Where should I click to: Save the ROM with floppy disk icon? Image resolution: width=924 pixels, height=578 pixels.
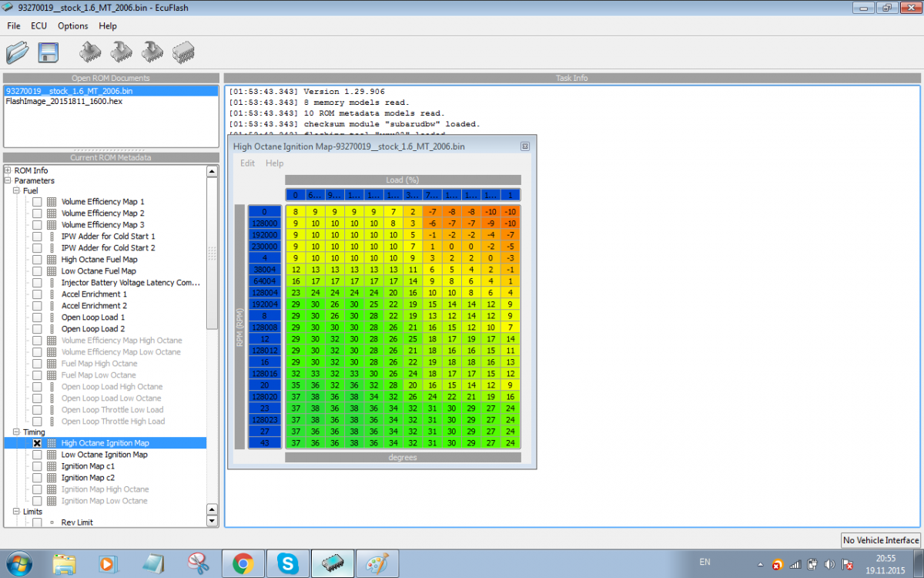pos(48,52)
